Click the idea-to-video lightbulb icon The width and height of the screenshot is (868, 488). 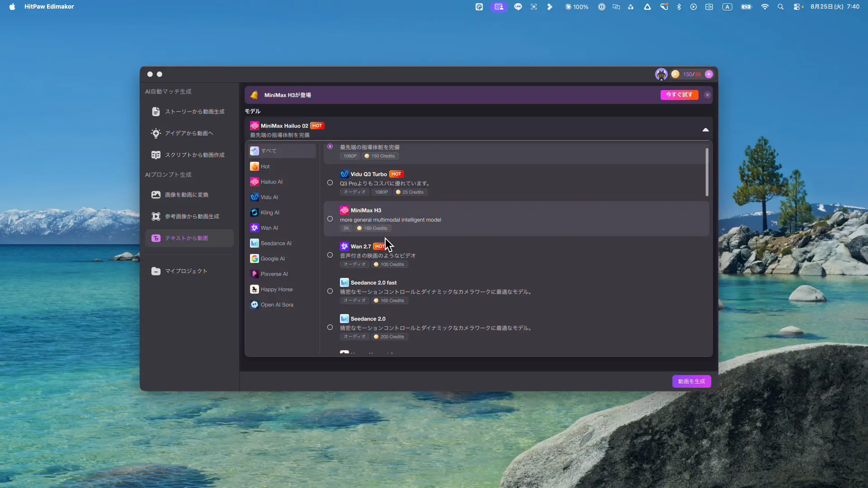coord(156,133)
